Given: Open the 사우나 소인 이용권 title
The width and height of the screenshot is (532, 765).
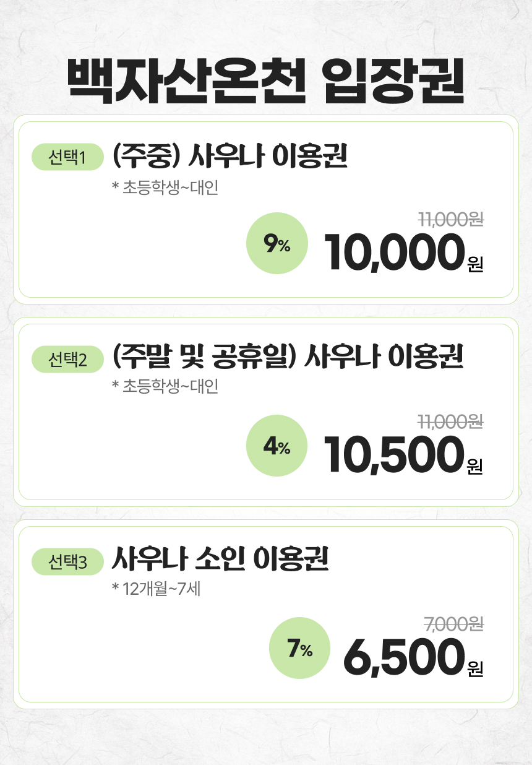Looking at the screenshot, I should coord(220,560).
